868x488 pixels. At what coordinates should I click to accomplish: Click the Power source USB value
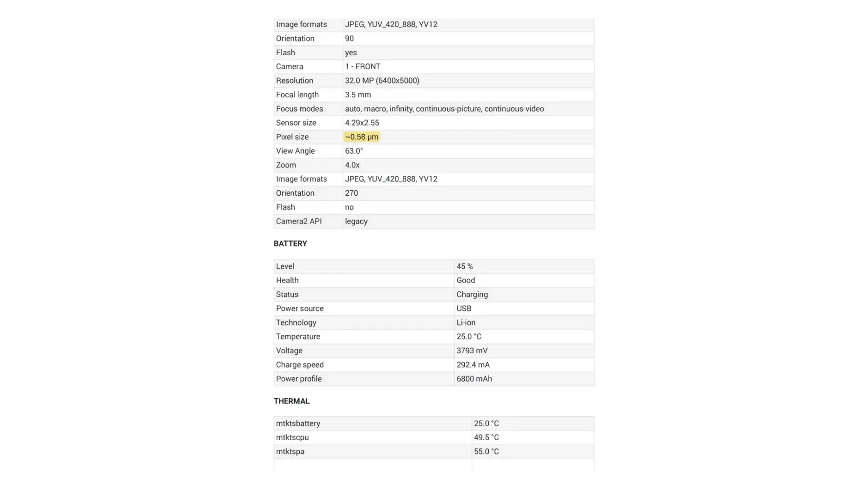[464, 309]
